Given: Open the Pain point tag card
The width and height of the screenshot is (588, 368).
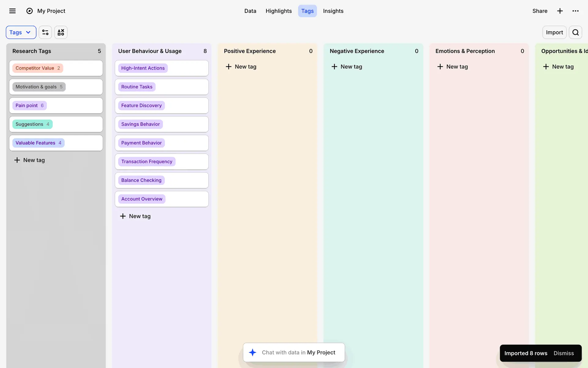Looking at the screenshot, I should [30, 105].
